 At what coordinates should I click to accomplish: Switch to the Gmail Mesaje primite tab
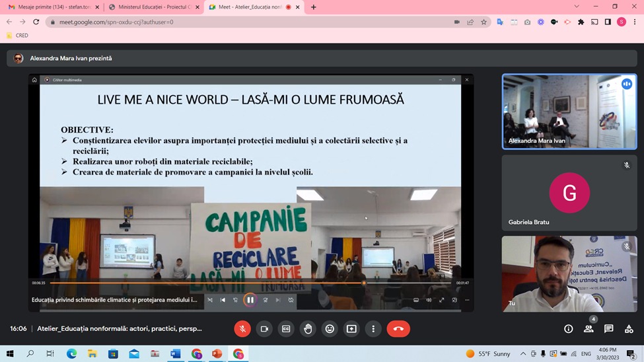[x=53, y=7]
